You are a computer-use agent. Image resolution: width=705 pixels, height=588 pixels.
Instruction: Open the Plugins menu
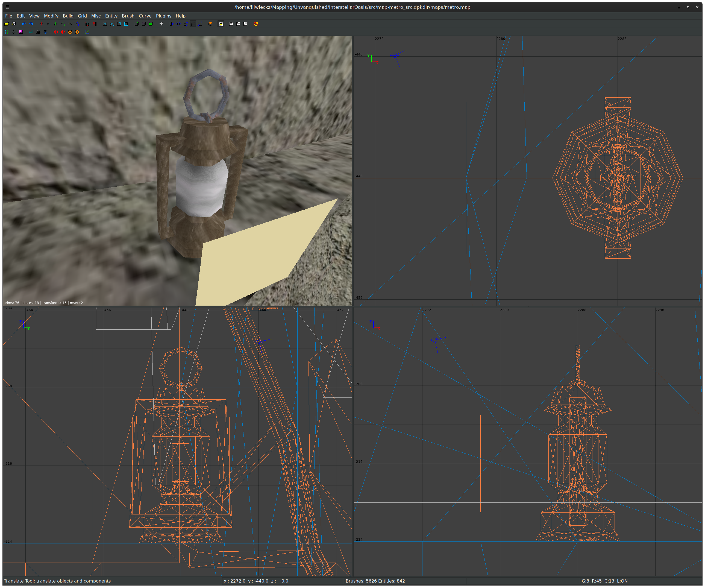(x=163, y=15)
